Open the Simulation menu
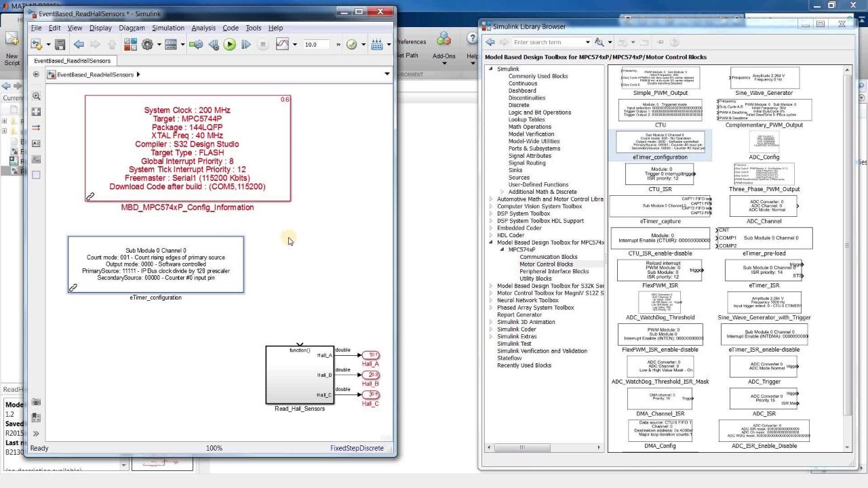 (x=167, y=28)
